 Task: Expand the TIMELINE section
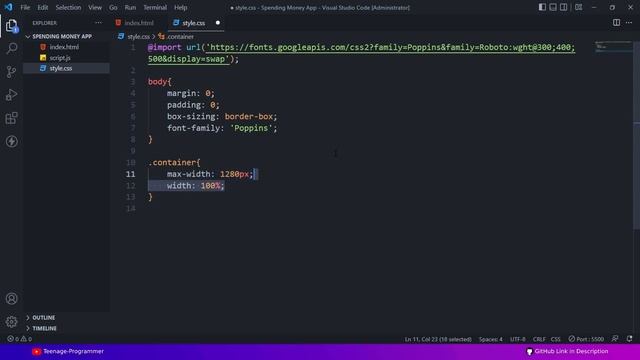pyautogui.click(x=44, y=328)
